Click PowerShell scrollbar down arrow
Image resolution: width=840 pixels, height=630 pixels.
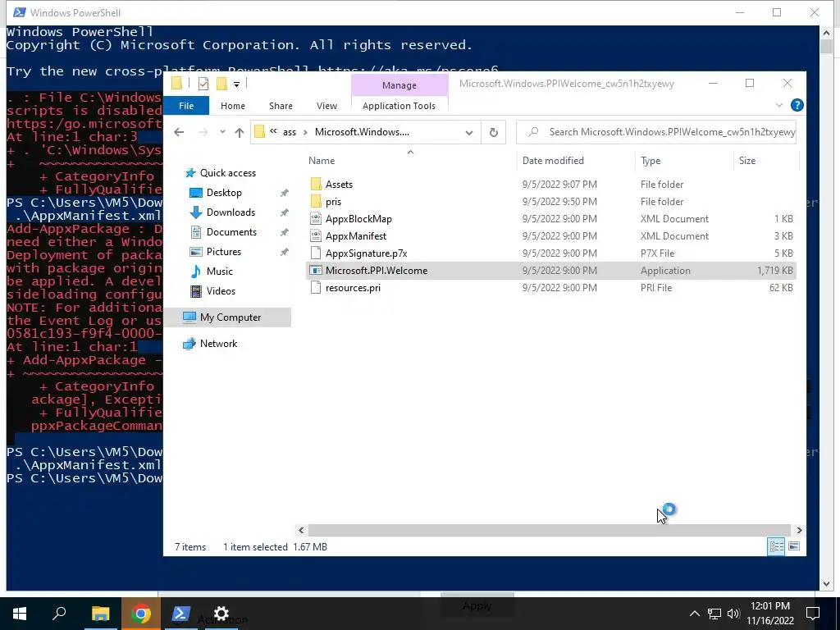pyautogui.click(x=826, y=584)
